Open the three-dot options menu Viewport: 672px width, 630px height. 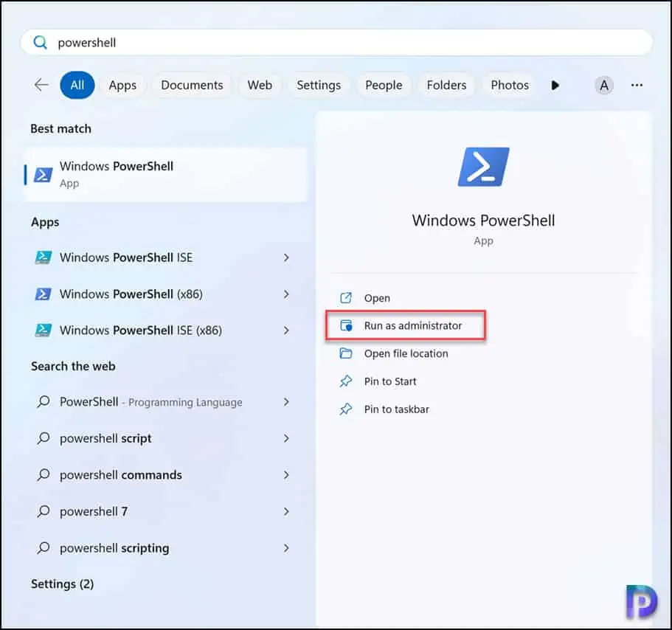pyautogui.click(x=637, y=86)
